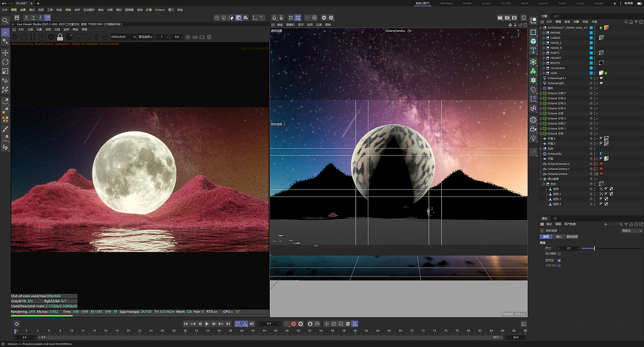This screenshot has width=644, height=347.
Task: Toggle enable checkmark for OctaneLight.1
Action: click(596, 78)
